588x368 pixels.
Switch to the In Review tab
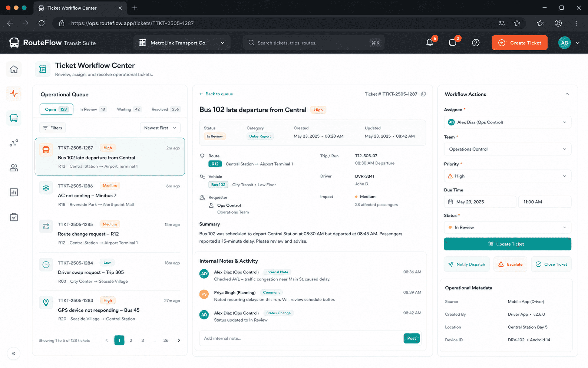pos(92,109)
